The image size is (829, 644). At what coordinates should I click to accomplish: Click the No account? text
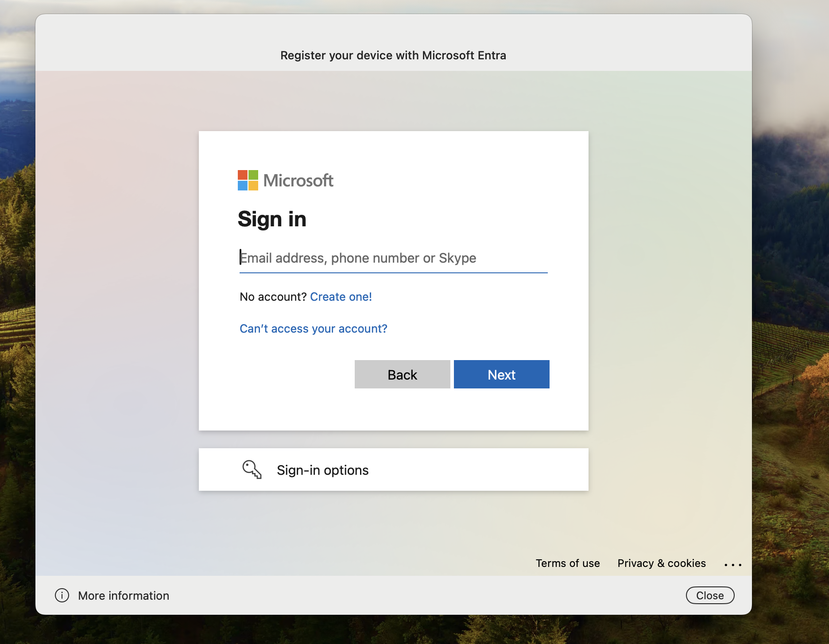[x=273, y=297]
